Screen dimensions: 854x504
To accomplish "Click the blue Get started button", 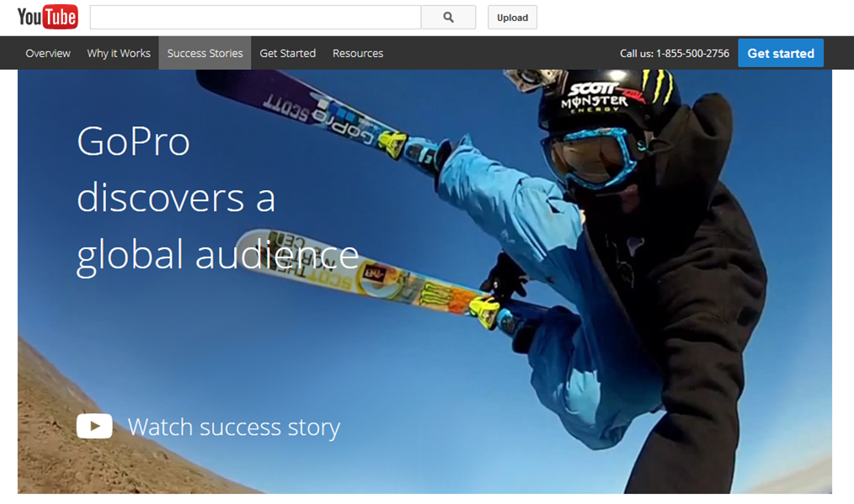I will [781, 53].
